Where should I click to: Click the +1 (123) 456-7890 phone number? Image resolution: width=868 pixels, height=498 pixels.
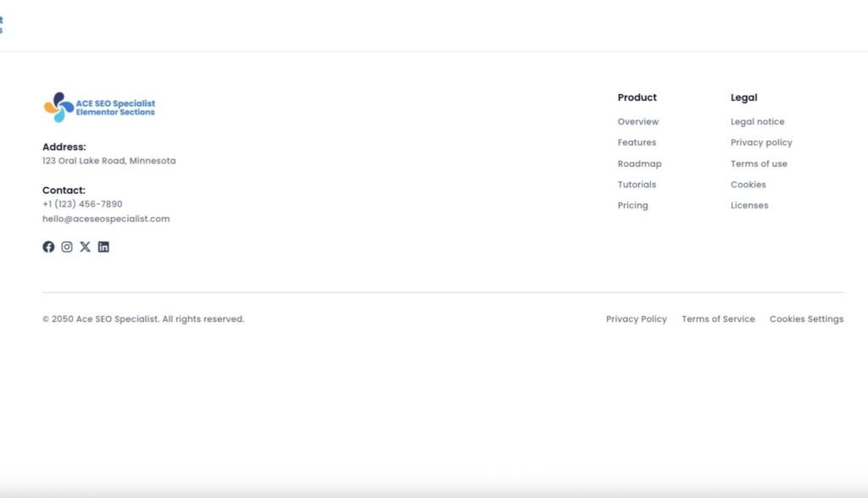82,204
